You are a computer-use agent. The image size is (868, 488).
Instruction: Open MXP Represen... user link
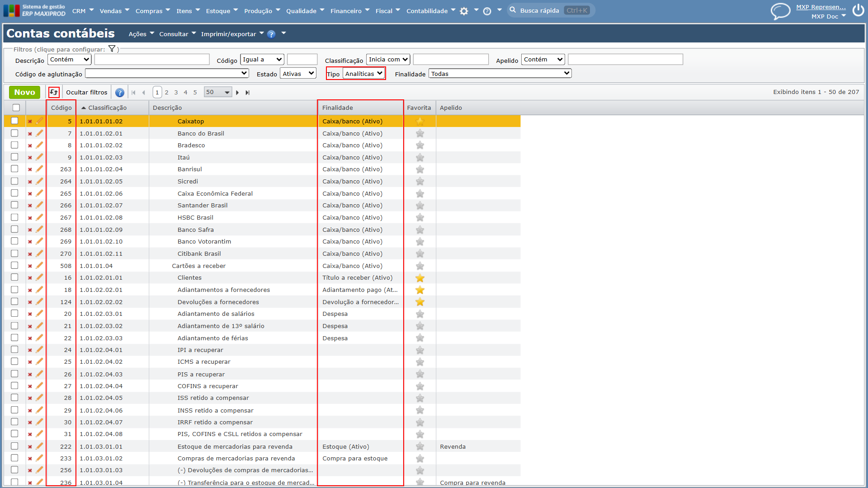pyautogui.click(x=821, y=7)
